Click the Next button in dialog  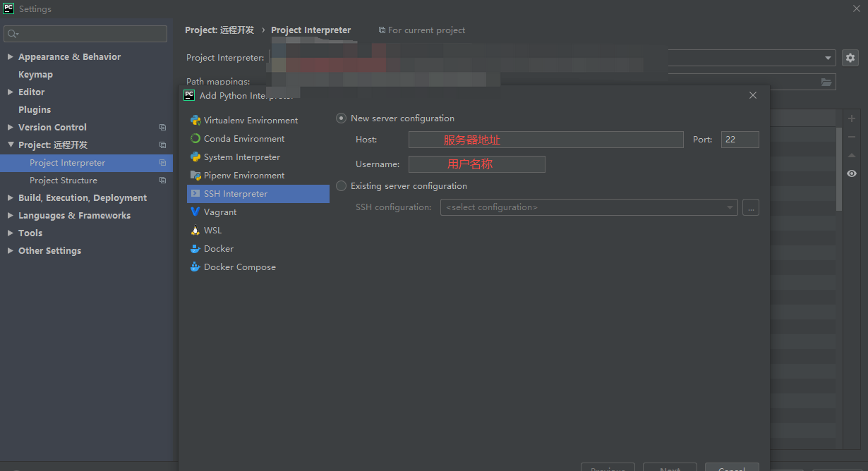click(x=670, y=467)
